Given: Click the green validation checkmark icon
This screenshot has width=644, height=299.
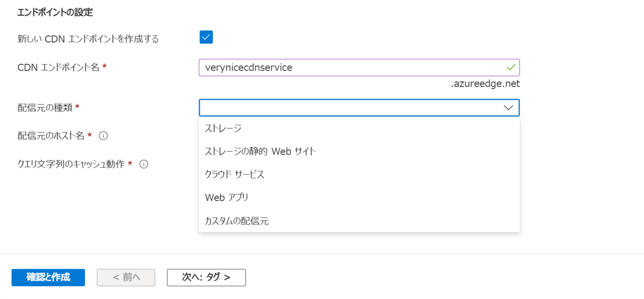Looking at the screenshot, I should point(510,68).
